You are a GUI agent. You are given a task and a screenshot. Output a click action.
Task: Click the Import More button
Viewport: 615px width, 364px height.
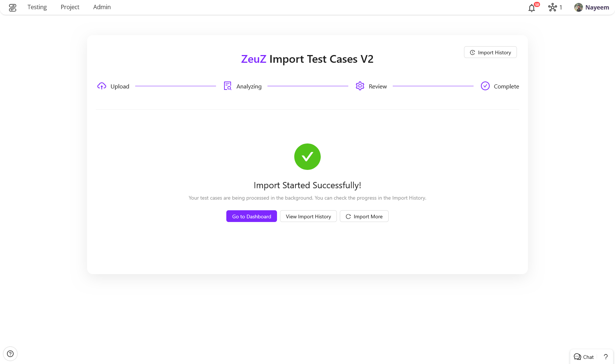coord(364,216)
